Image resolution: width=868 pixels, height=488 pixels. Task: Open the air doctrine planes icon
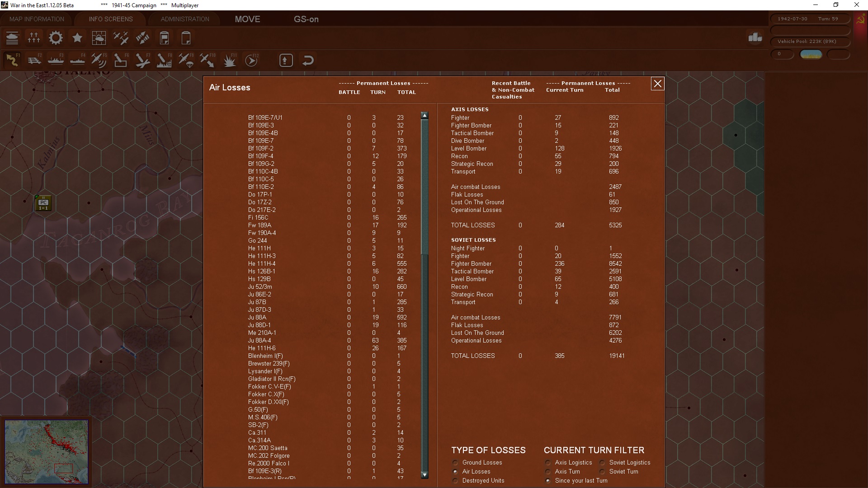(121, 38)
